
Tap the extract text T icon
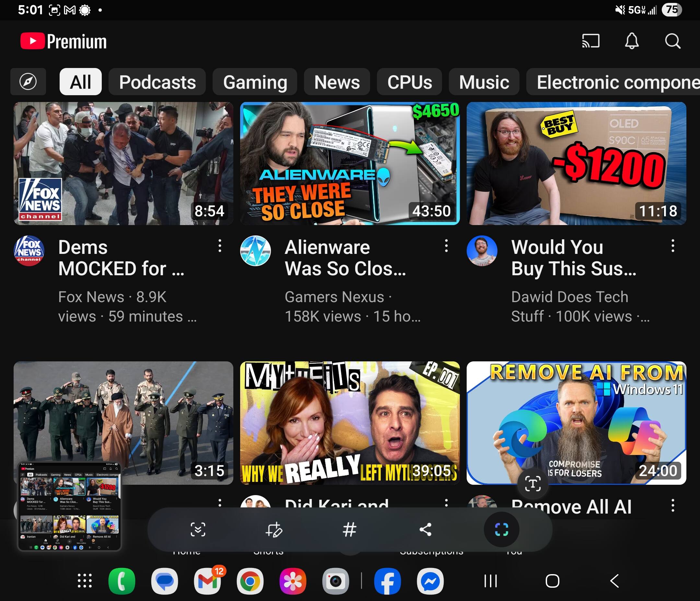pos(533,484)
